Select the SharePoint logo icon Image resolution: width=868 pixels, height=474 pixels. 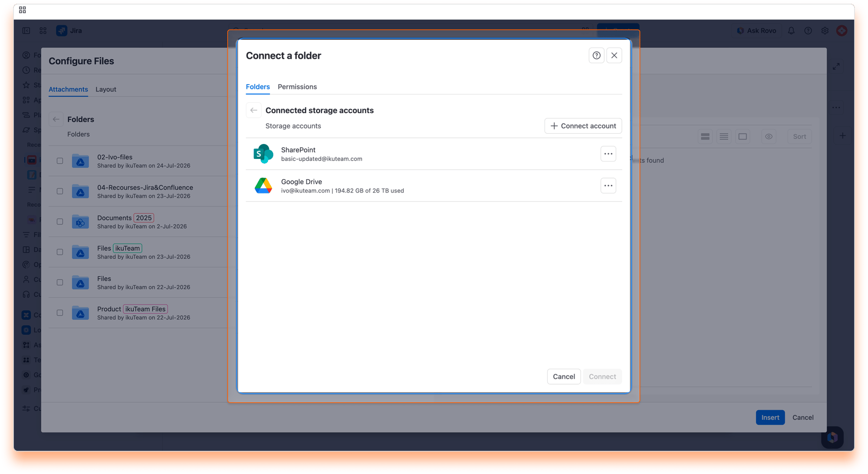tap(263, 154)
